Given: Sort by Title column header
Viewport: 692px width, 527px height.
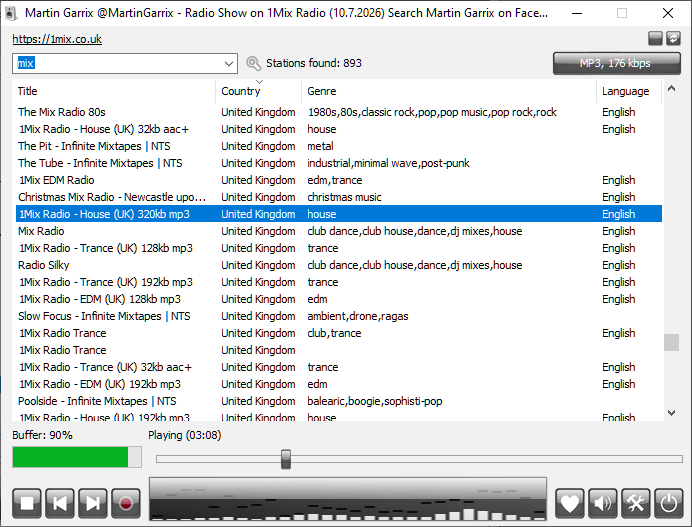Looking at the screenshot, I should click(116, 91).
